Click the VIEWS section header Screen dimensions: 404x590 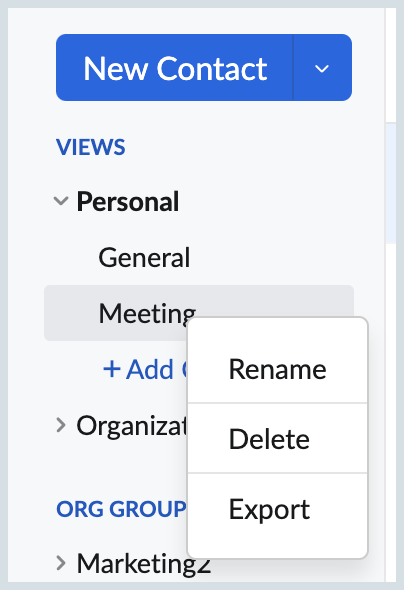[x=91, y=147]
